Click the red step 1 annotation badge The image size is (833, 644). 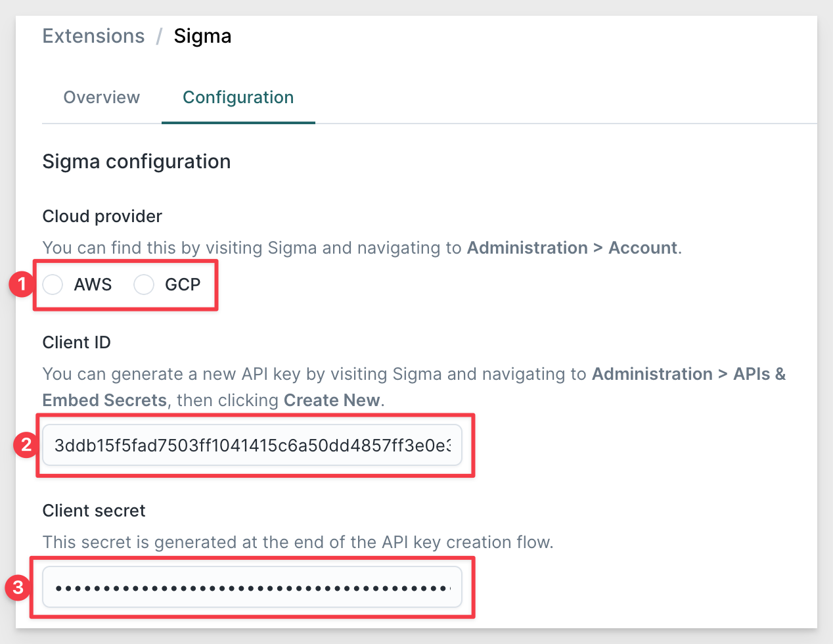pyautogui.click(x=22, y=284)
